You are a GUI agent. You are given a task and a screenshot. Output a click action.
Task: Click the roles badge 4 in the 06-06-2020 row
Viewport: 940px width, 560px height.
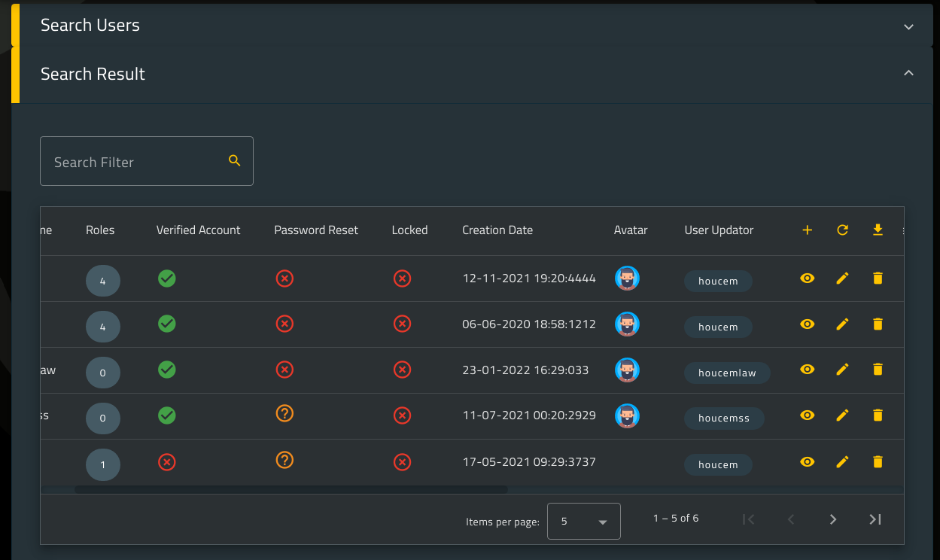coord(103,327)
